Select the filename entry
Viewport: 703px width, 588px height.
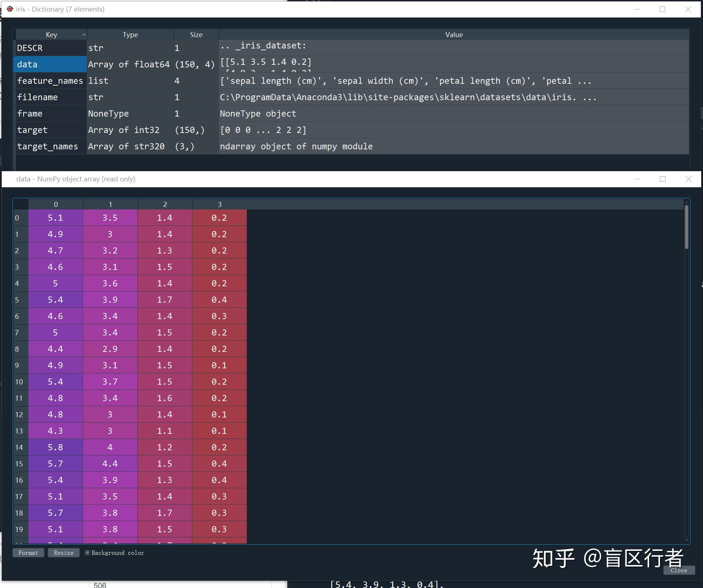click(50, 97)
